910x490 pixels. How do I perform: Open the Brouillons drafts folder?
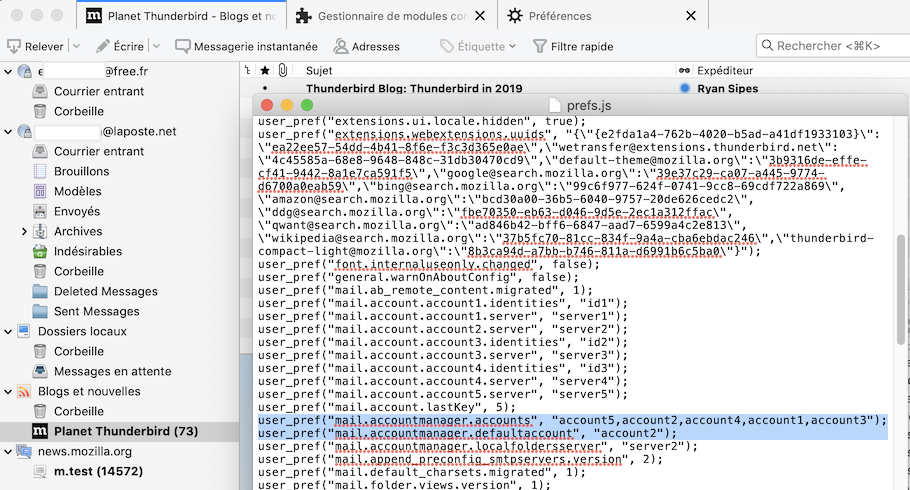coord(81,171)
